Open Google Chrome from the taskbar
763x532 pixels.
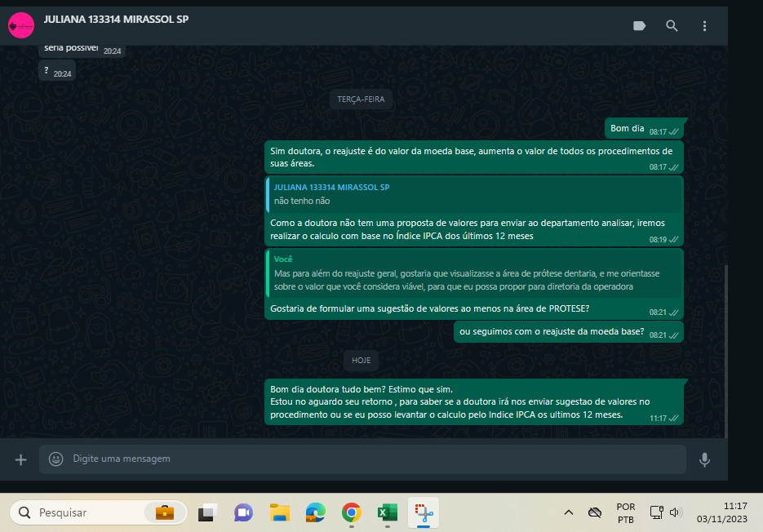point(352,512)
